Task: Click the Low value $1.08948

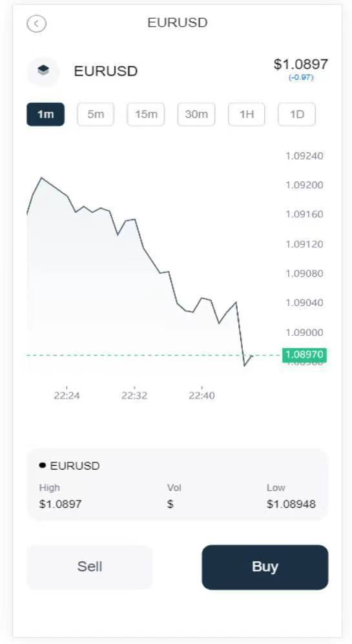Action: coord(291,504)
